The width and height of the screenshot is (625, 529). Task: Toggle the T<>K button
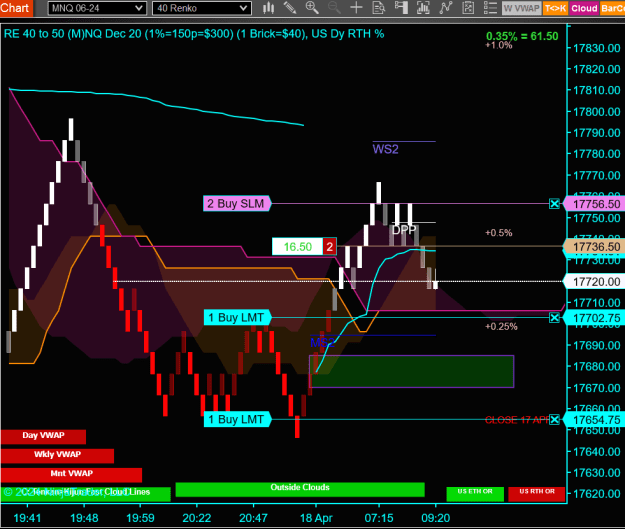[556, 8]
